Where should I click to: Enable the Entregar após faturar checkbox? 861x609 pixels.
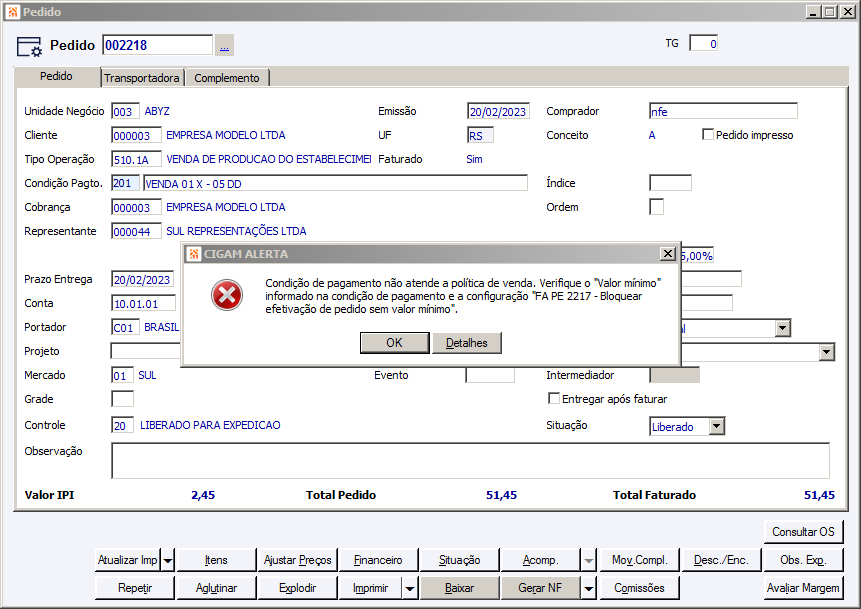[x=554, y=399]
